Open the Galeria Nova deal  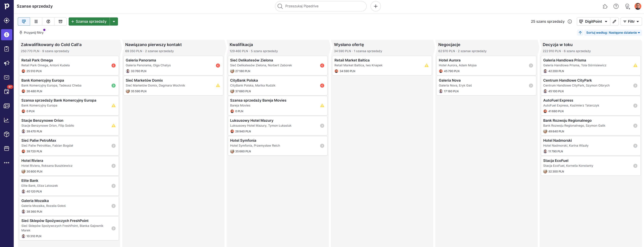pos(486,86)
